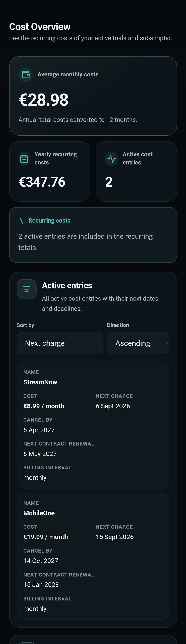
Task: Select the €347.76 yearly recurring costs card
Action: 50,171
